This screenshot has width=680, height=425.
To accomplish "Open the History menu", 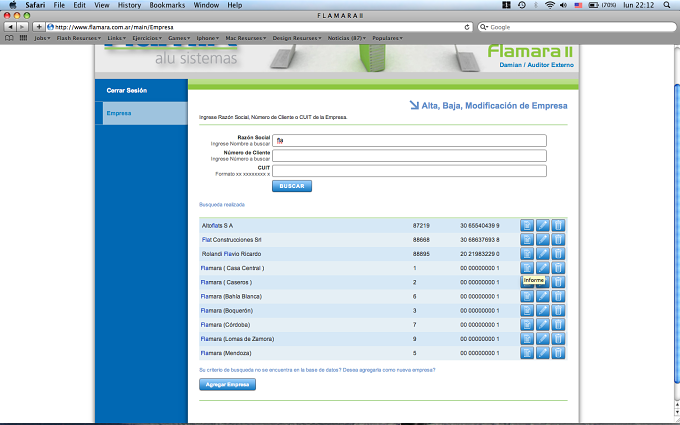I will click(x=129, y=5).
